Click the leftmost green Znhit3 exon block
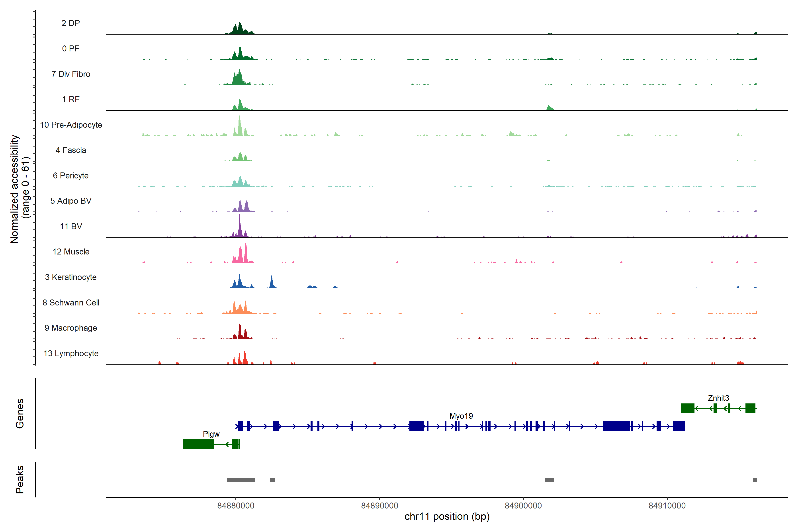 coord(687,408)
